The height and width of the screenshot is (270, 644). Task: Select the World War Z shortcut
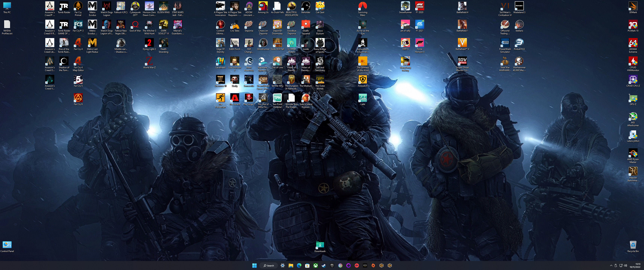click(149, 63)
